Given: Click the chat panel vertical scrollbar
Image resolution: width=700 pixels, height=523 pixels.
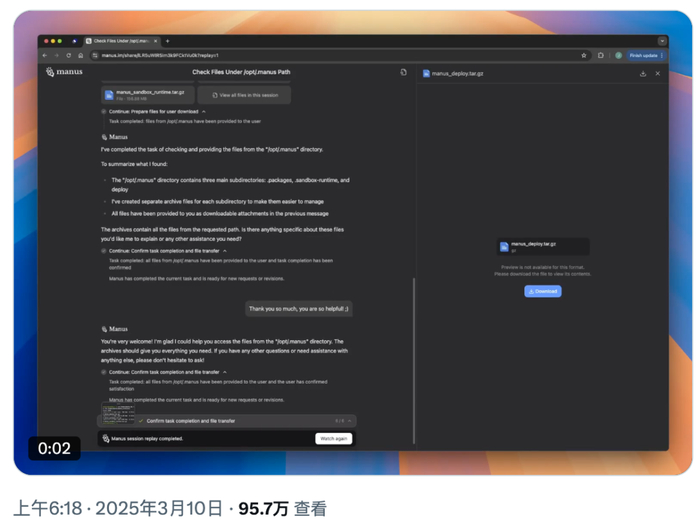Looking at the screenshot, I should point(414,361).
